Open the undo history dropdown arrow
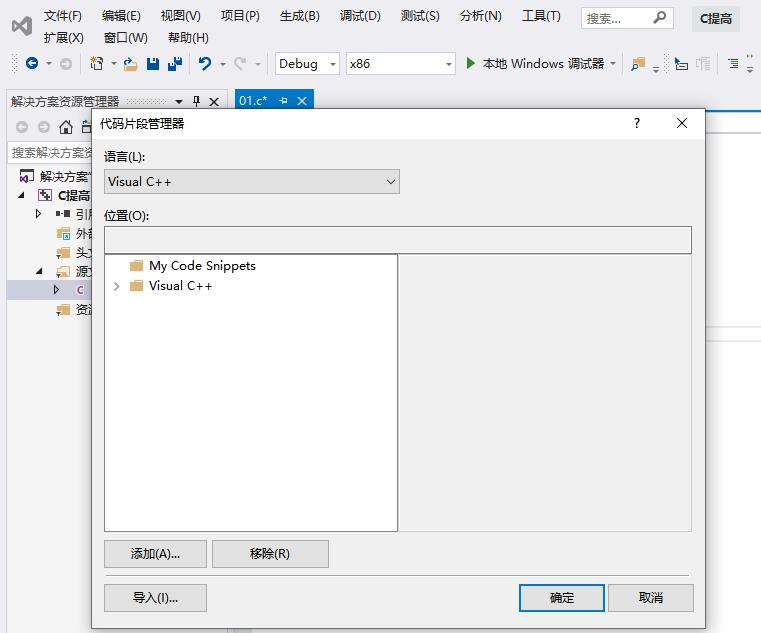 pyautogui.click(x=223, y=64)
